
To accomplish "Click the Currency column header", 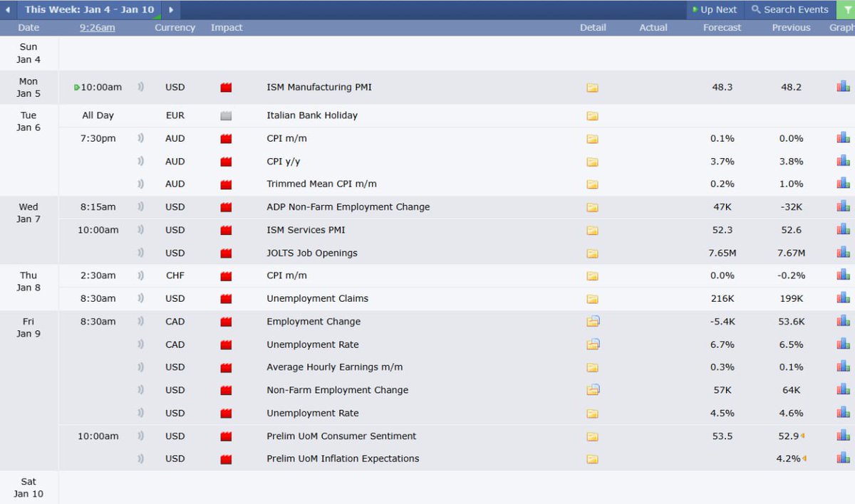I will 175,28.
